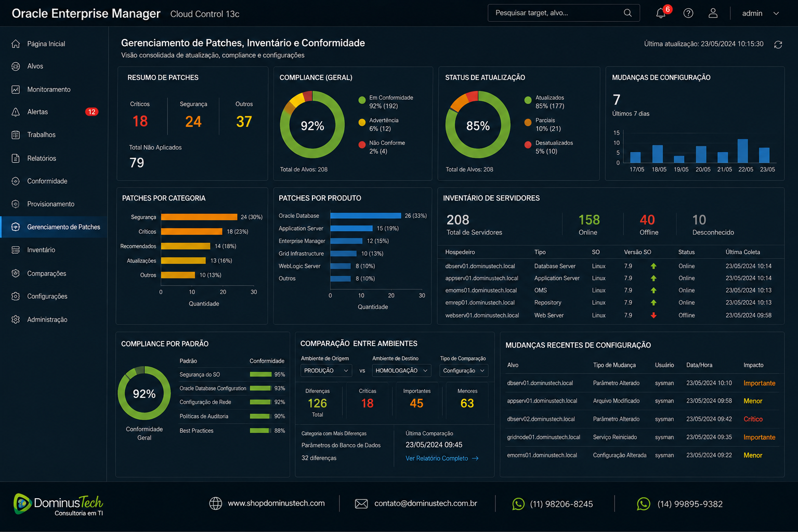
Task: Click the user profile icon in header
Action: 713,13
